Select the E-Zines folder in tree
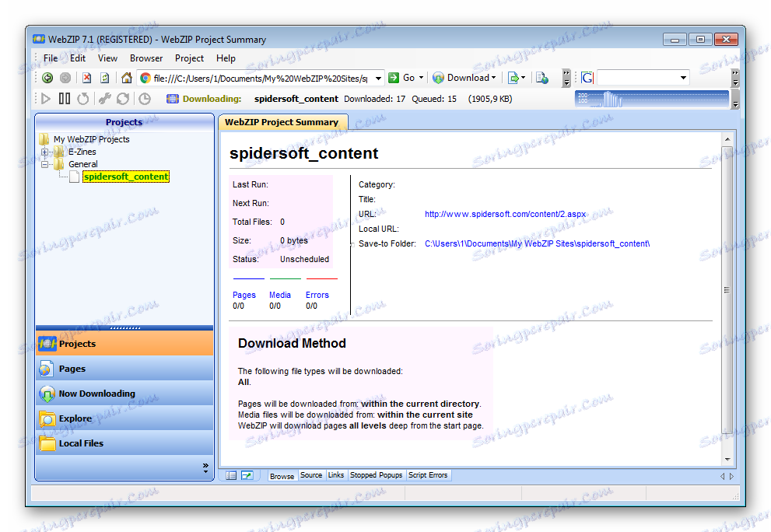771x532 pixels. 82,152
